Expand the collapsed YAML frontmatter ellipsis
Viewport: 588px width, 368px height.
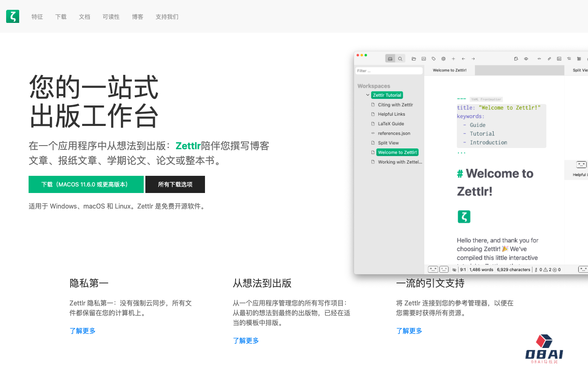pos(461,152)
